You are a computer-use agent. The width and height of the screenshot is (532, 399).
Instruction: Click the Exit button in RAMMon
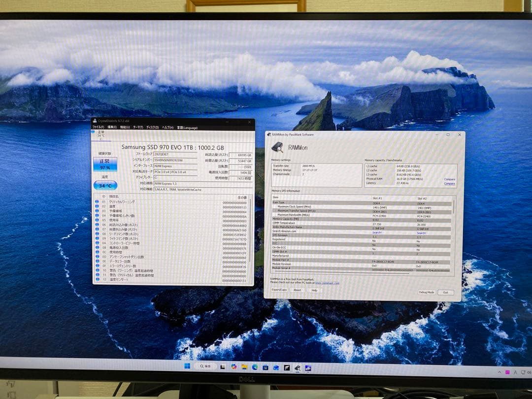(x=445, y=293)
